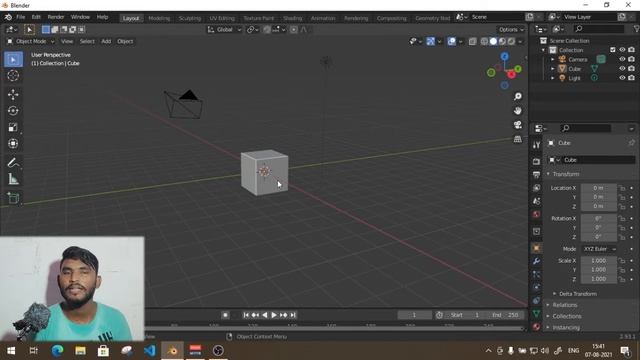Select the Measure tool

13,179
